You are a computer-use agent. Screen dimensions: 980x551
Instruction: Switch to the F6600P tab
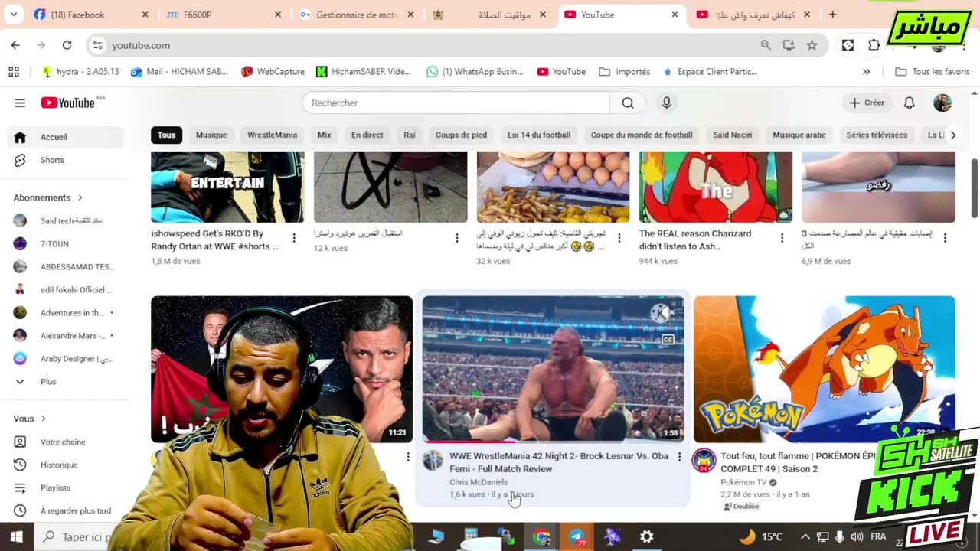tap(224, 15)
